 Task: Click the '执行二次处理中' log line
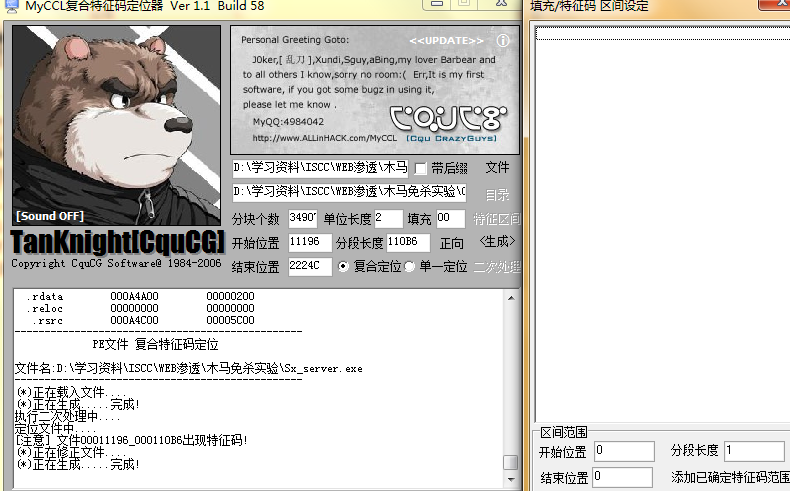pyautogui.click(x=68, y=417)
